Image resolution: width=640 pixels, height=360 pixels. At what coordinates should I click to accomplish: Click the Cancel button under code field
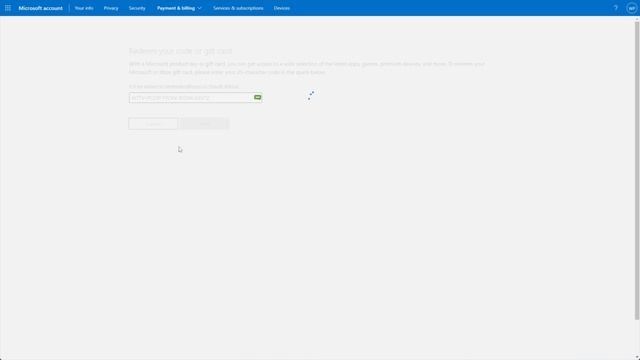click(x=153, y=124)
